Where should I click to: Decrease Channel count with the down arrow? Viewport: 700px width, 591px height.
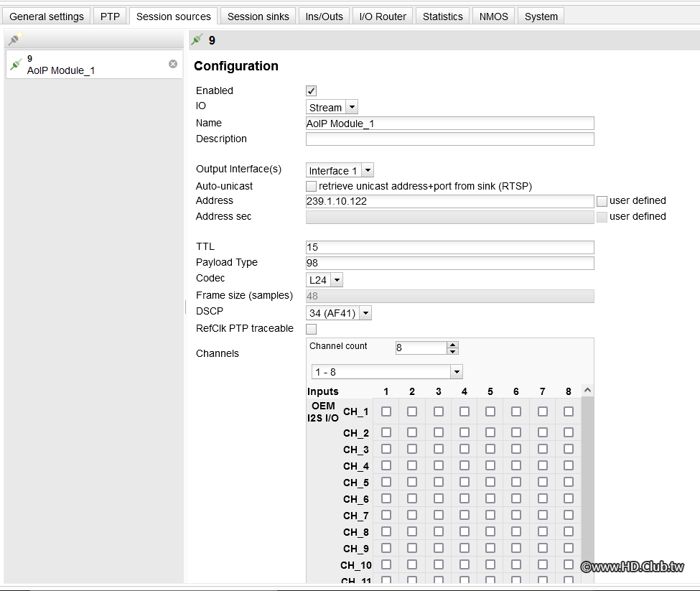click(452, 351)
